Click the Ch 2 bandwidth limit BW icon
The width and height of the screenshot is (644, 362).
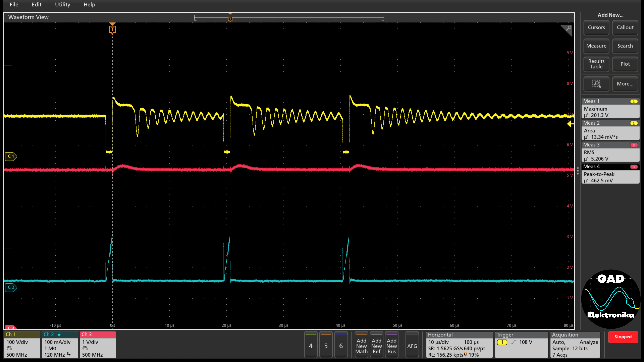point(68,354)
